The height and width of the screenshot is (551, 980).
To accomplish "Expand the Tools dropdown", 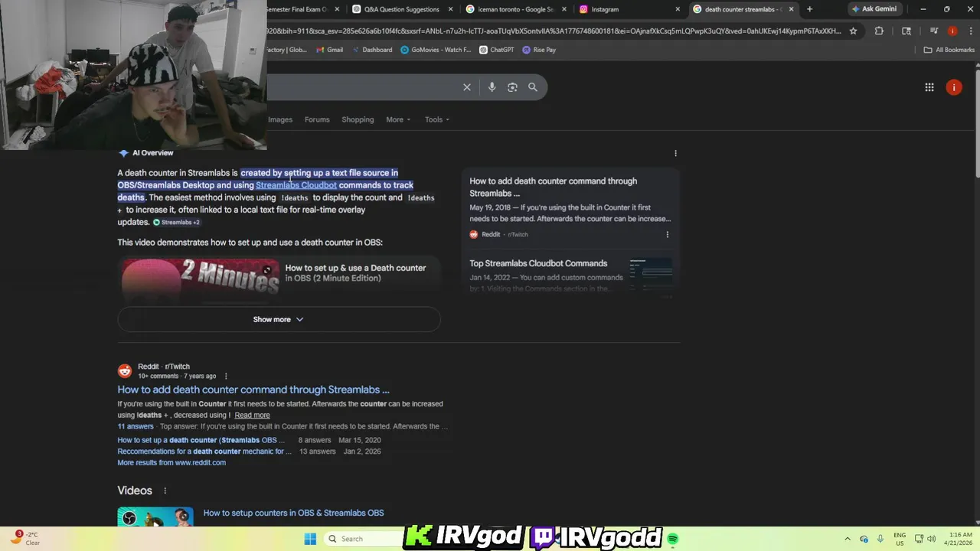I will click(437, 119).
